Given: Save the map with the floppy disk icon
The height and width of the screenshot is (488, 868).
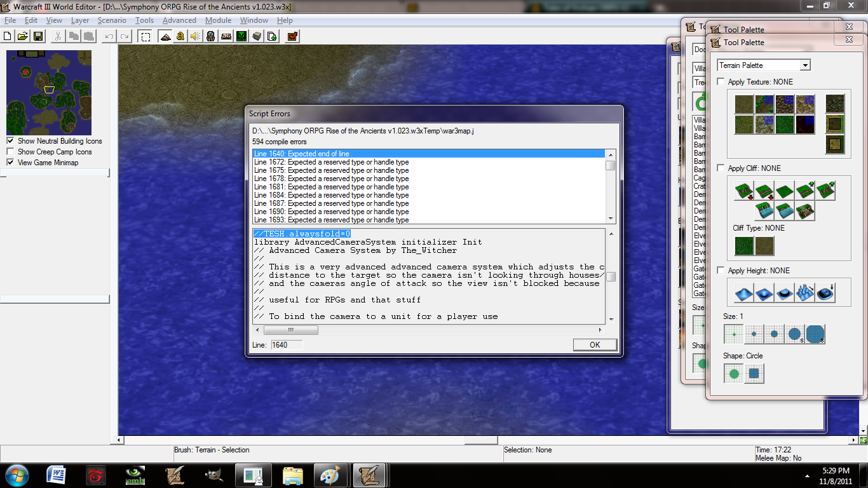Looking at the screenshot, I should click(x=38, y=36).
